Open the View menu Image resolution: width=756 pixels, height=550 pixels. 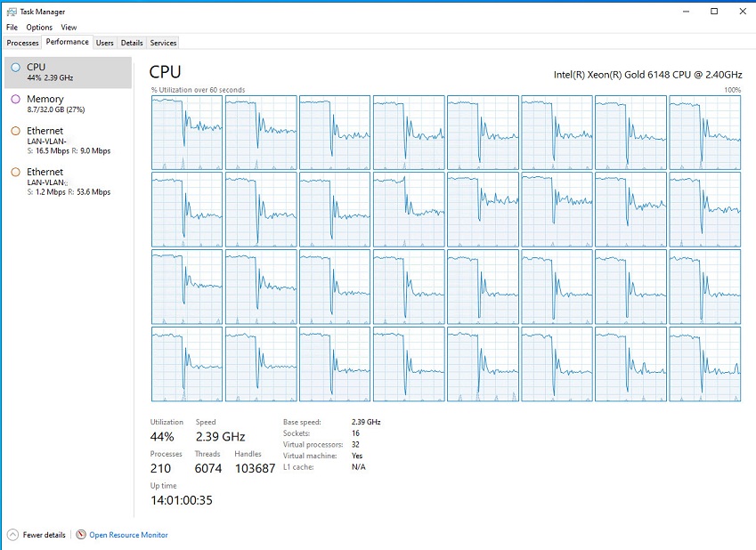[x=69, y=28]
